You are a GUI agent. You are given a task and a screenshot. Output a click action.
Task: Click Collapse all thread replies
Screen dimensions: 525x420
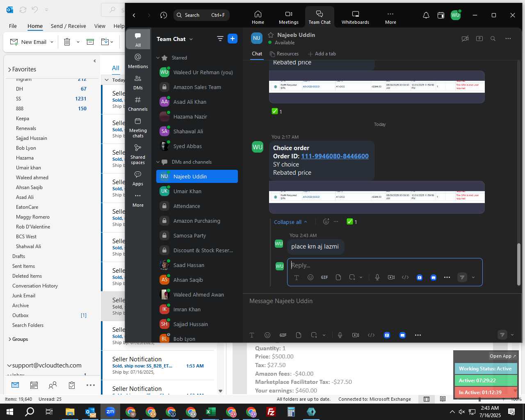[x=290, y=222]
